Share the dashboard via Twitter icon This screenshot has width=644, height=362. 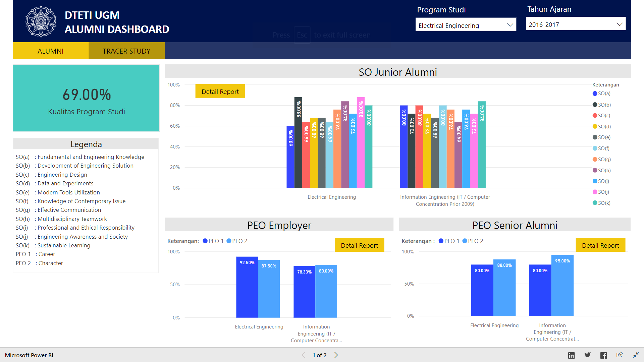[588, 355]
